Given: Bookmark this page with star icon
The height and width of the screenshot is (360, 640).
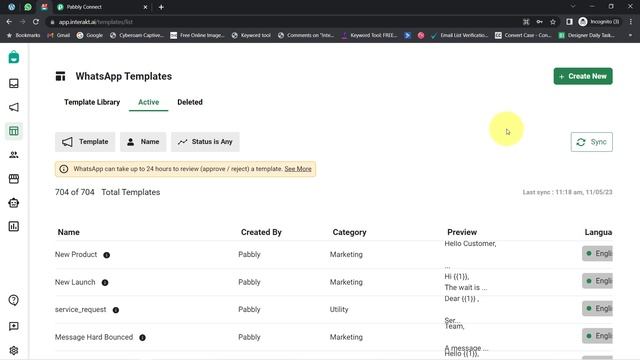Looking at the screenshot, I should pyautogui.click(x=553, y=22).
